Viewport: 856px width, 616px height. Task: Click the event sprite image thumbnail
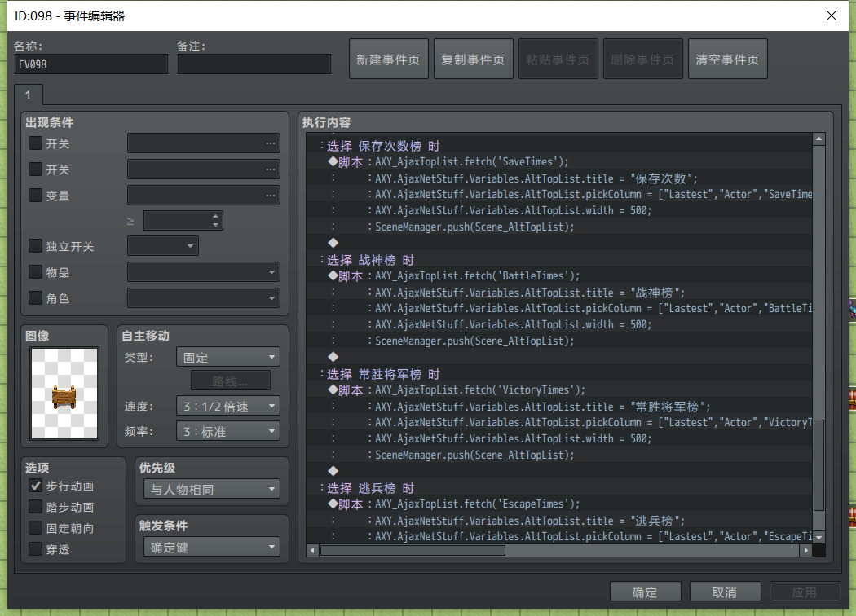point(64,393)
